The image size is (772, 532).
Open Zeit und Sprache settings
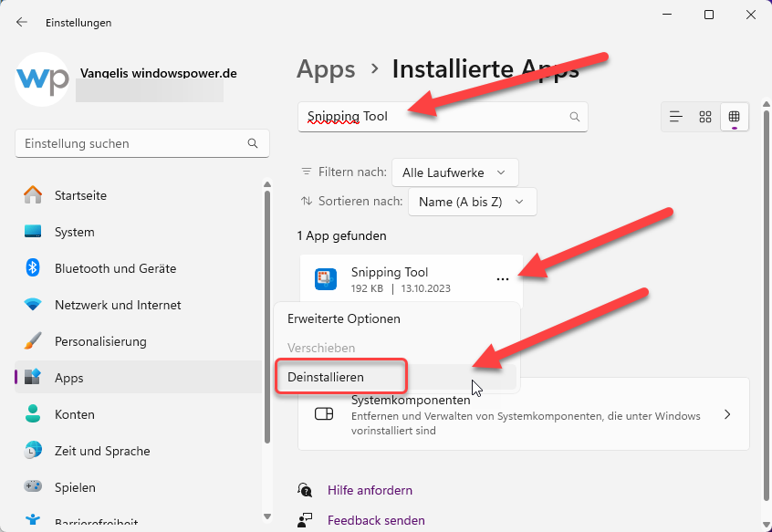coord(139,450)
